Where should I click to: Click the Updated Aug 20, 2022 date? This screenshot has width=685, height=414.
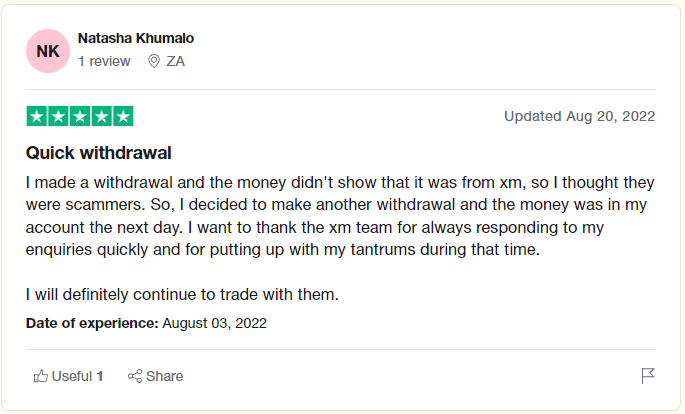pos(580,116)
